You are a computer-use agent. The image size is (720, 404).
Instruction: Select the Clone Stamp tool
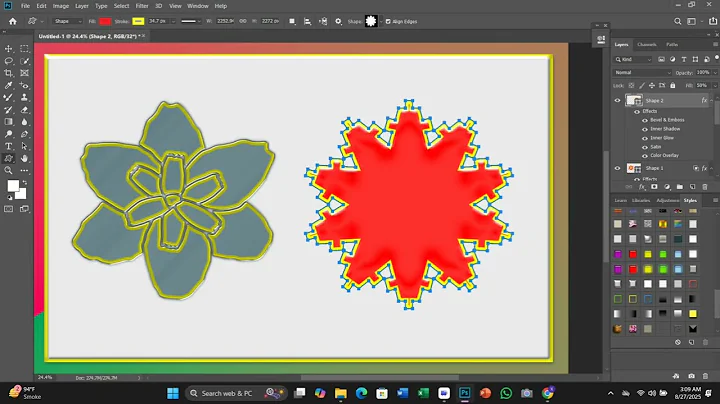[x=24, y=97]
